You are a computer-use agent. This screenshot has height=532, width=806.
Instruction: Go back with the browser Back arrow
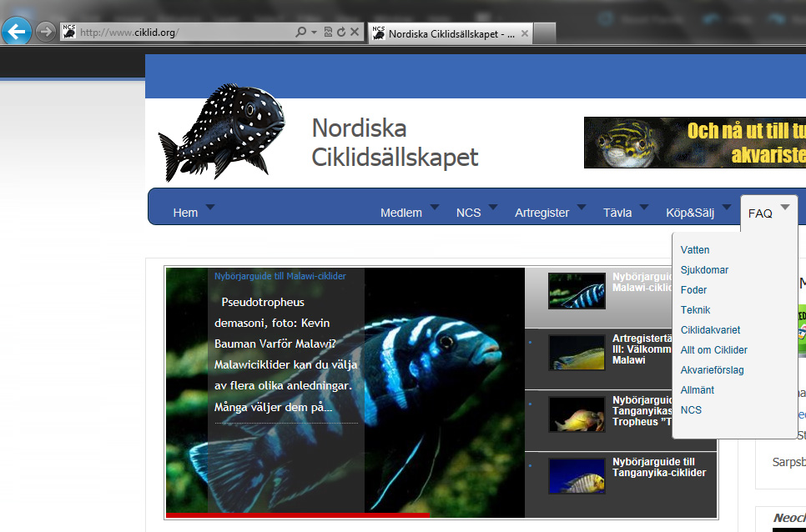click(17, 32)
